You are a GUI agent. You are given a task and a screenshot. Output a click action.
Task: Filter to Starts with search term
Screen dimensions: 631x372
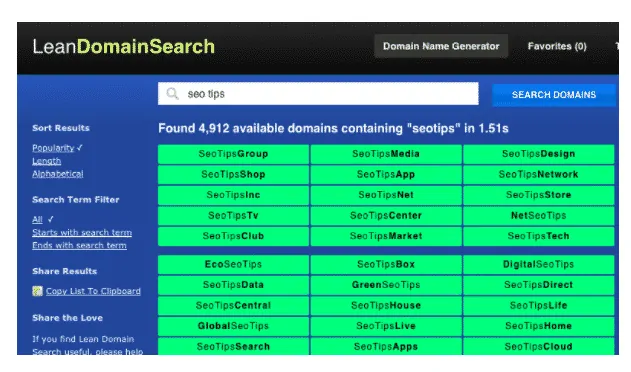click(82, 232)
